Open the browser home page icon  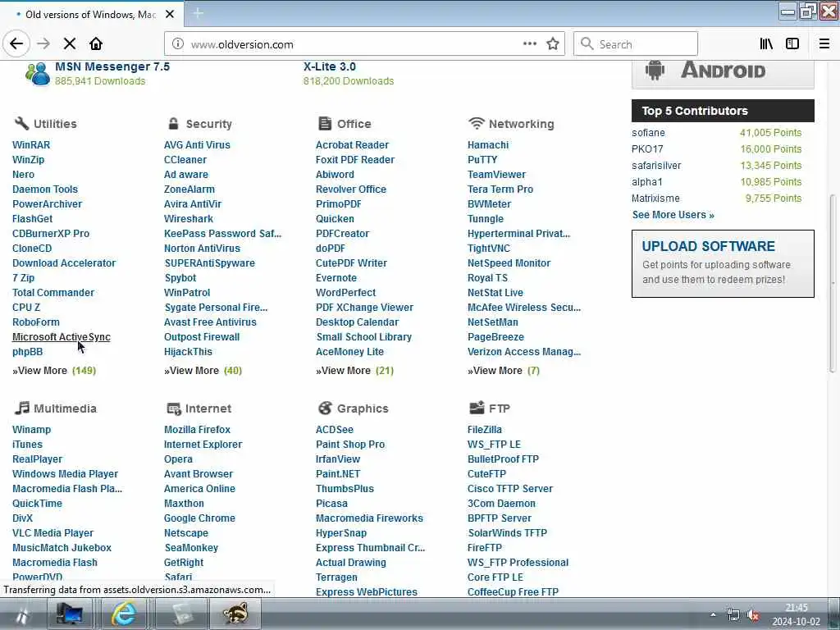(x=96, y=44)
